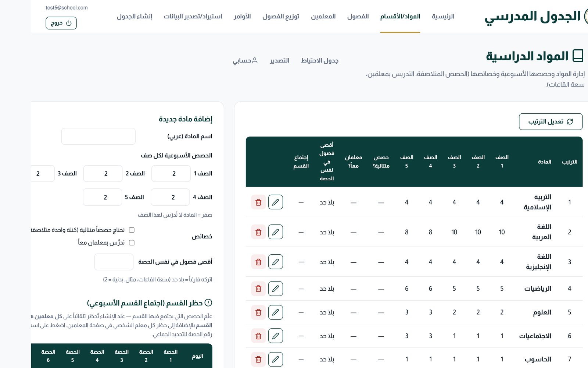This screenshot has height=368, width=588.
Task: Edit the الاجتماعيات subject row
Action: pos(276,336)
